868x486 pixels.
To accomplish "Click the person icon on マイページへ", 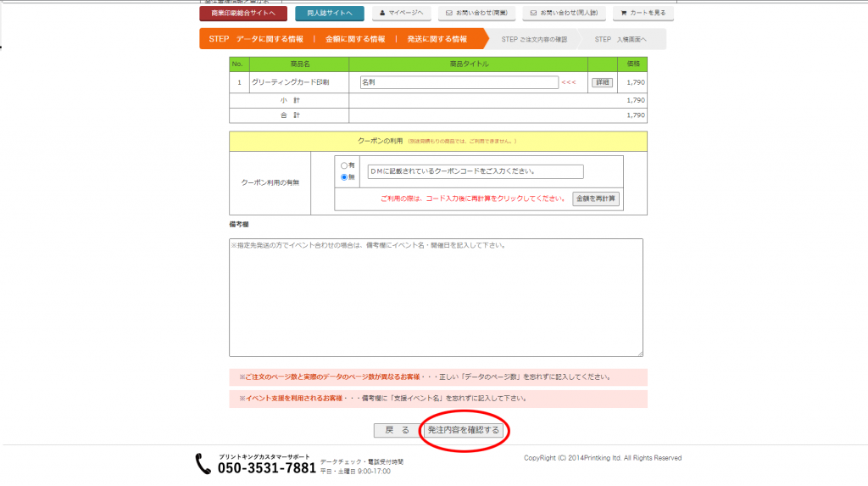I will [x=382, y=14].
